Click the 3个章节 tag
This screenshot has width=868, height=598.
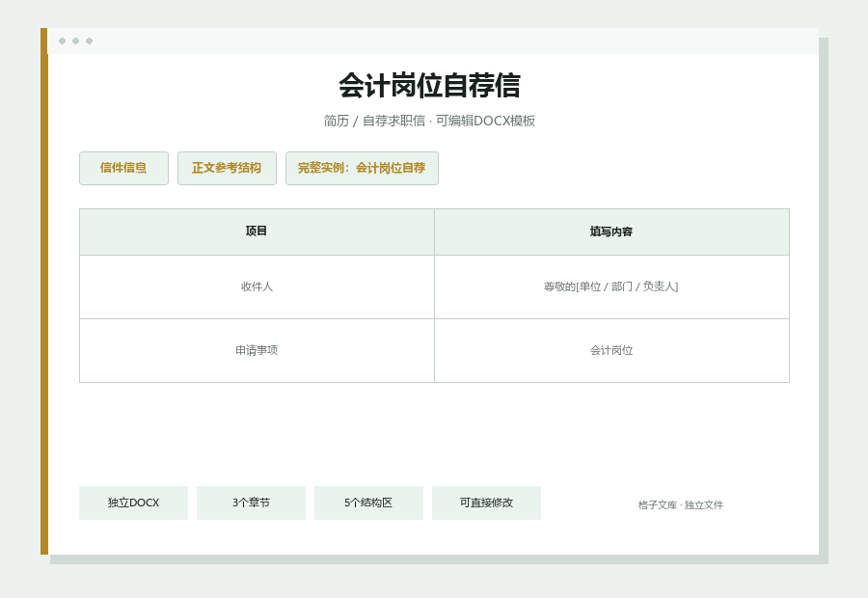point(251,503)
